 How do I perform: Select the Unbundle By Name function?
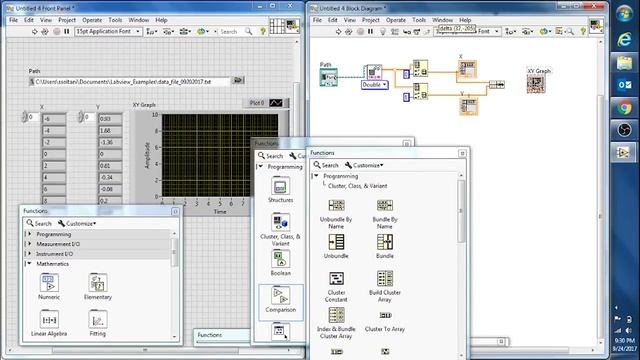(336, 214)
